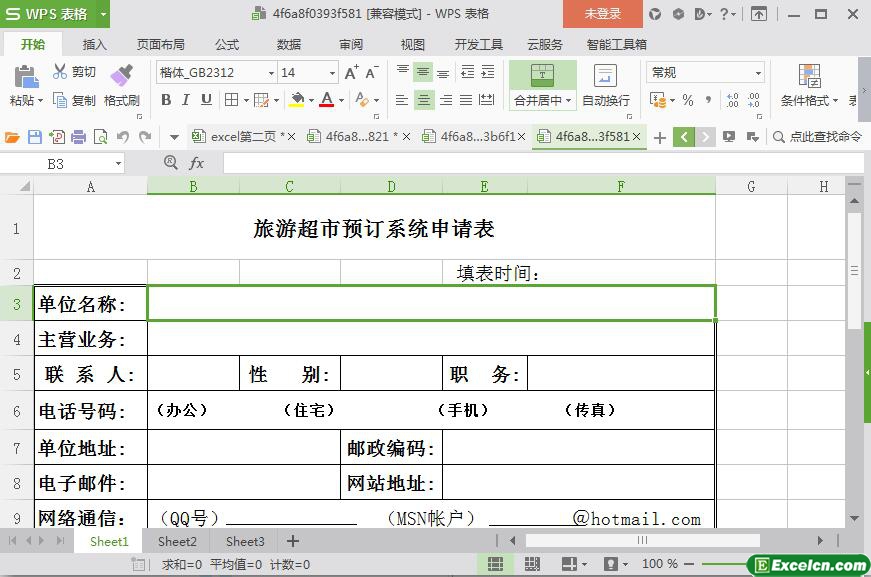Click the Print icon in quick toolbar
Screen dimensions: 871x577
[78, 137]
